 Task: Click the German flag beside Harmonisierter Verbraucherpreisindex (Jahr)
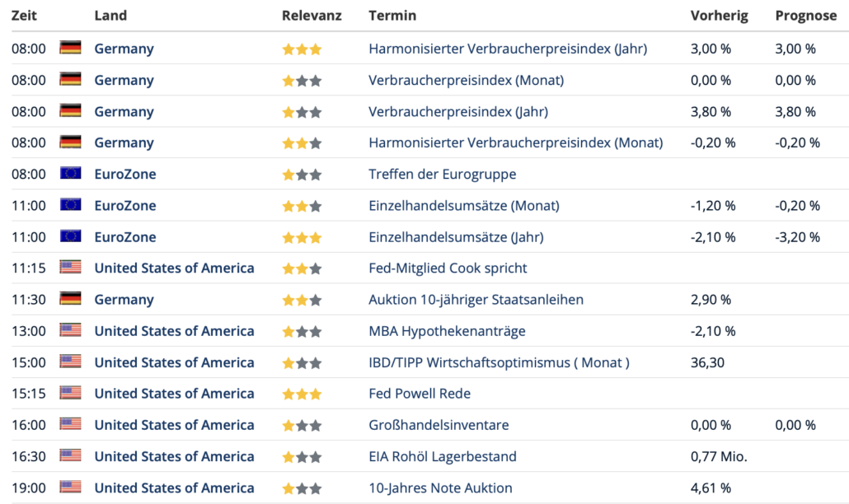point(70,48)
